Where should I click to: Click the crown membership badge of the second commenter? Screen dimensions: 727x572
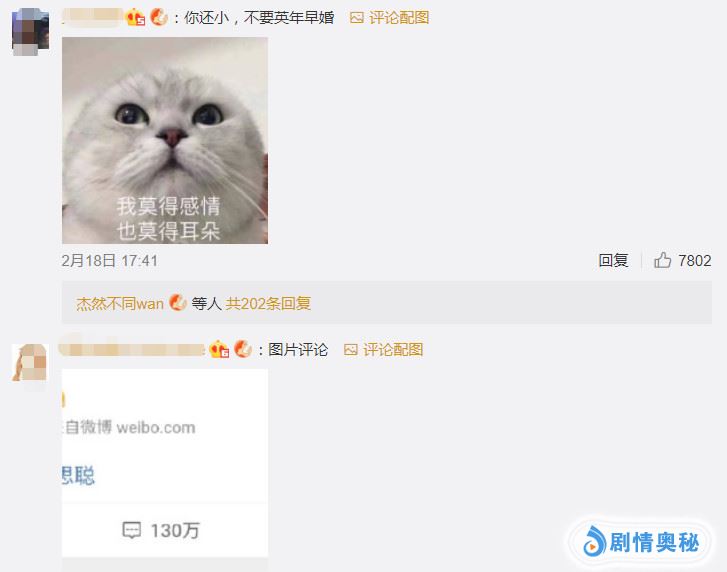click(219, 349)
